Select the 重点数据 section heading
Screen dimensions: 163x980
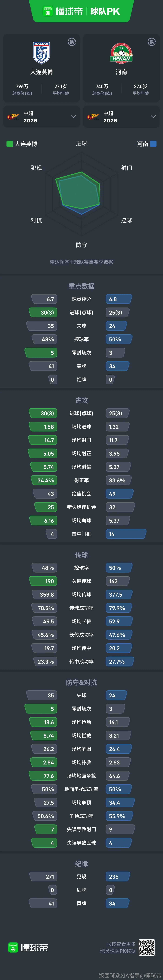click(x=81, y=286)
